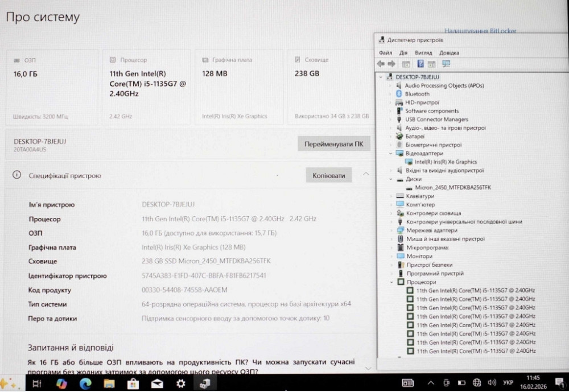This screenshot has height=392, width=569.
Task: Select the Bluetooth device category icon
Action: pos(399,94)
